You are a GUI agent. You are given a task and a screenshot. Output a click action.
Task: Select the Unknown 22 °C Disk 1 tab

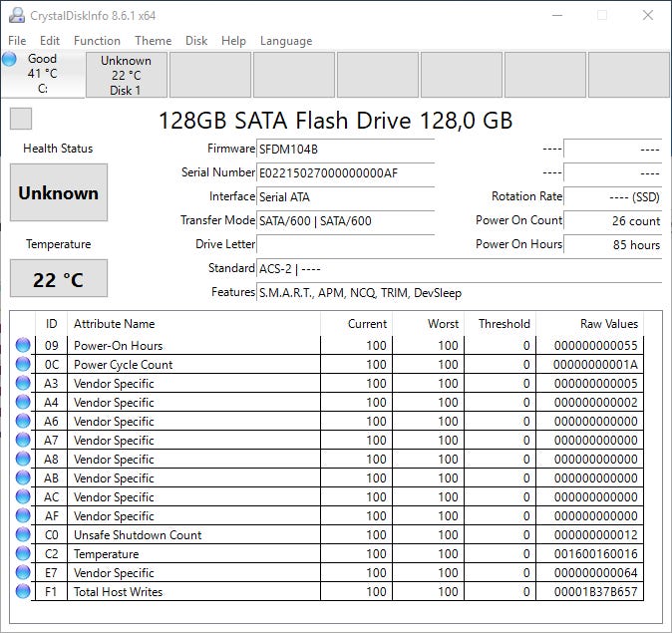click(126, 75)
